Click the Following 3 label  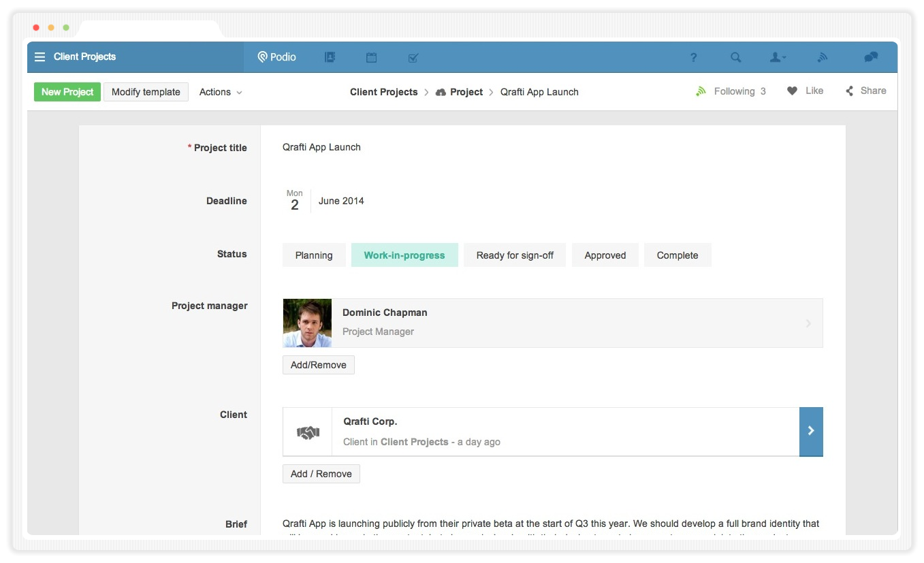coord(740,91)
